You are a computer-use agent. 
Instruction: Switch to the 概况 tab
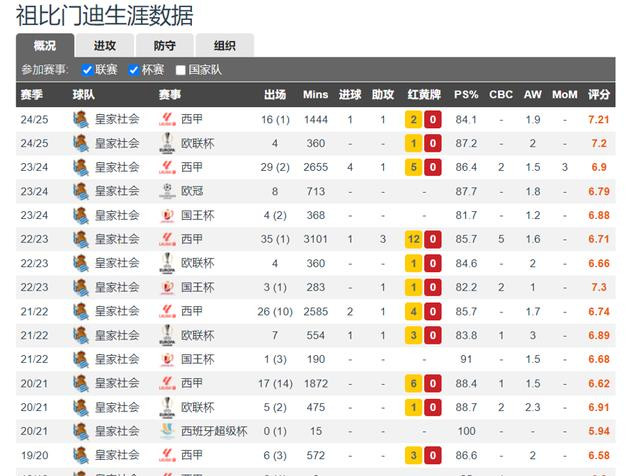click(x=45, y=45)
